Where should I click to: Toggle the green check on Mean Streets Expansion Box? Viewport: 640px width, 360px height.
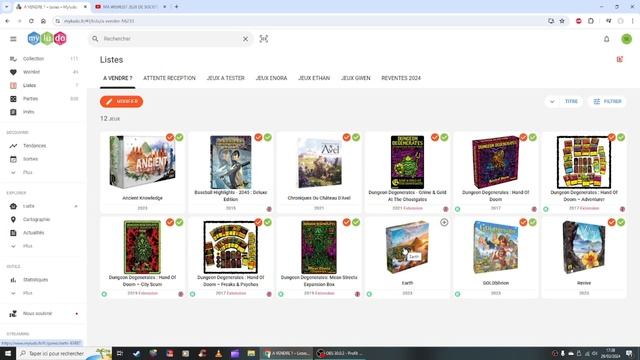[356, 222]
